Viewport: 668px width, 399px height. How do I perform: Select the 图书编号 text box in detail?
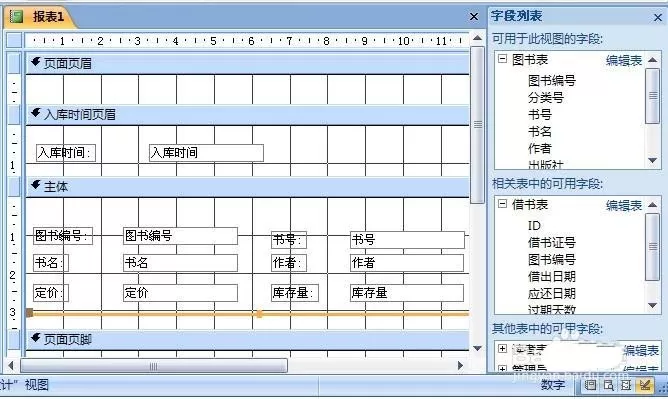pos(180,236)
